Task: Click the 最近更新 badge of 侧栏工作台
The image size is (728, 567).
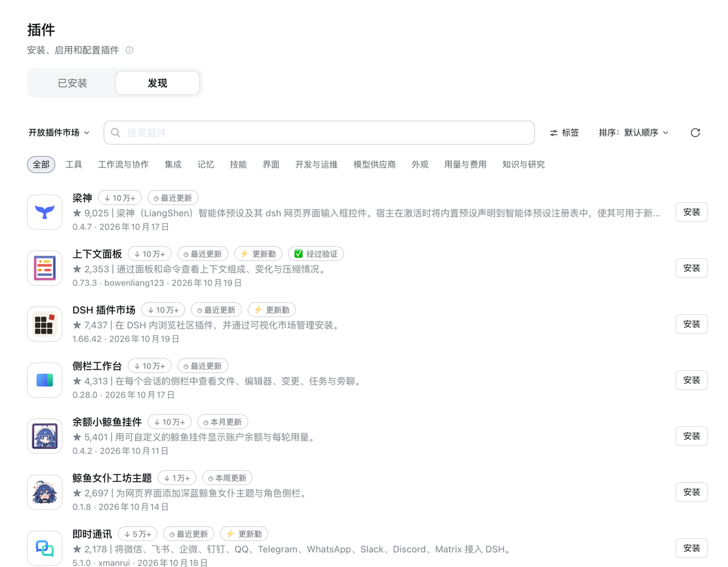Action: click(202, 366)
